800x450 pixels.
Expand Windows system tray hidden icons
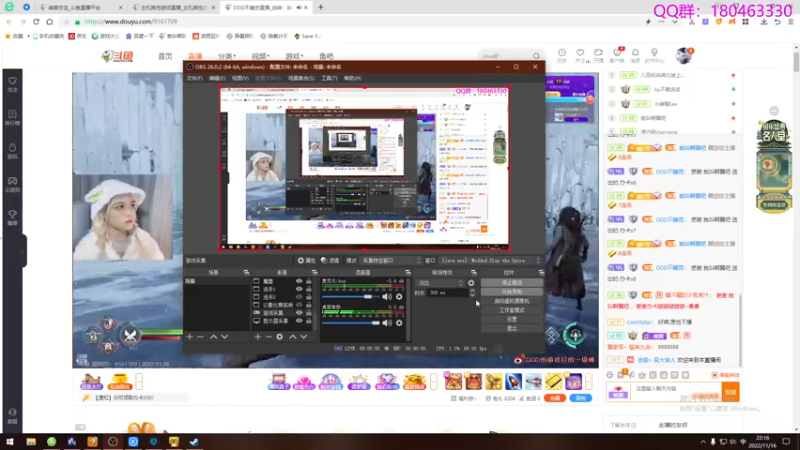point(703,442)
